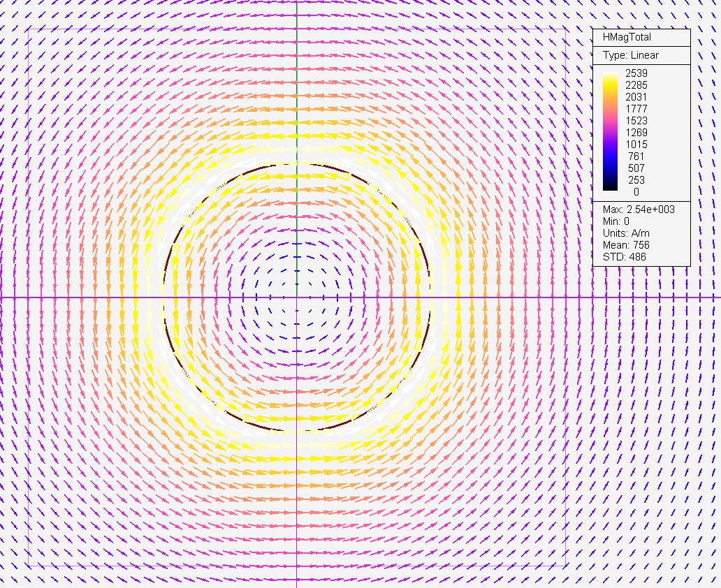Pick the 0 minimum scale value
The height and width of the screenshot is (588, 721).
tap(636, 191)
